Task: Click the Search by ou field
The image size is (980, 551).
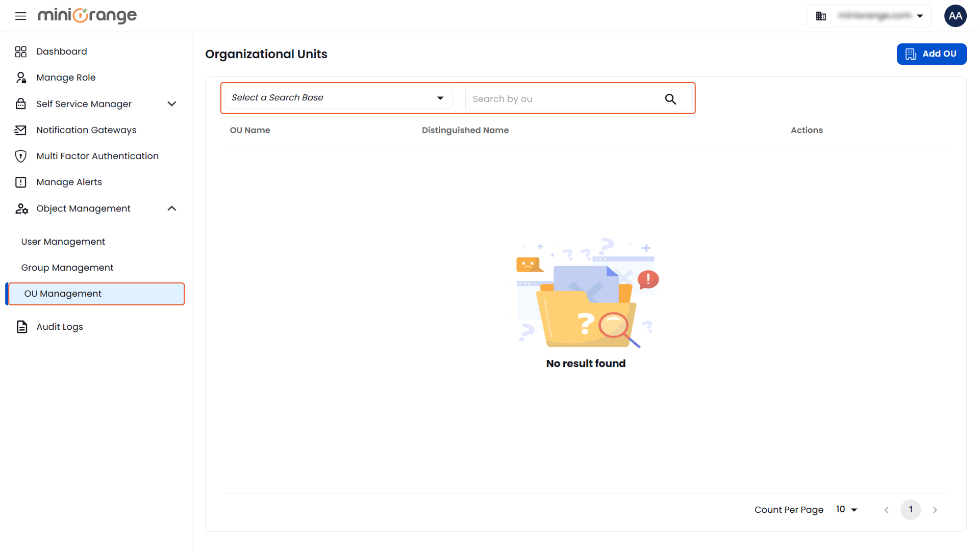Action: click(564, 99)
